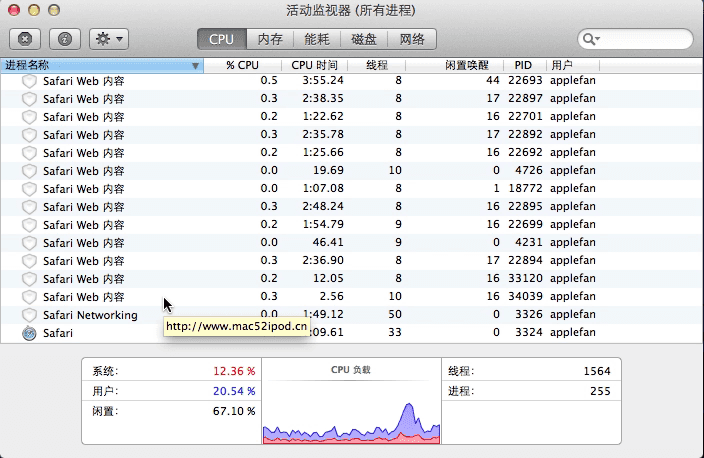Click shield icon of process PID 4726
704x458 pixels.
point(29,171)
